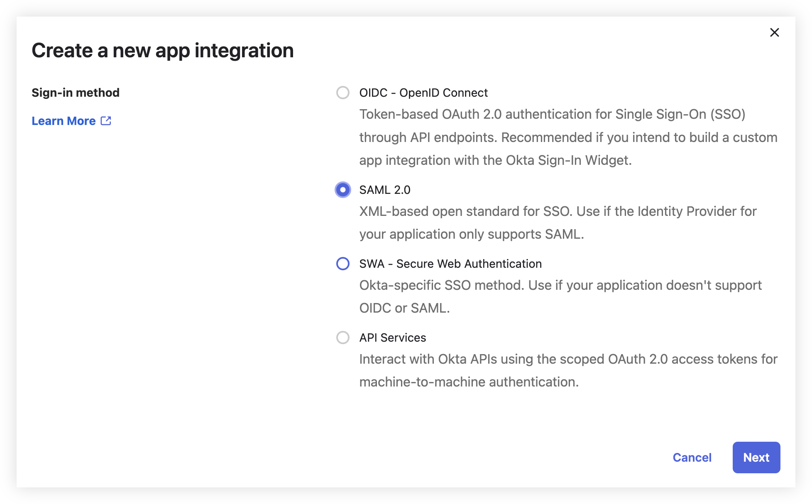Close the app integration dialog
Viewport: 812px width, 504px height.
(x=774, y=32)
